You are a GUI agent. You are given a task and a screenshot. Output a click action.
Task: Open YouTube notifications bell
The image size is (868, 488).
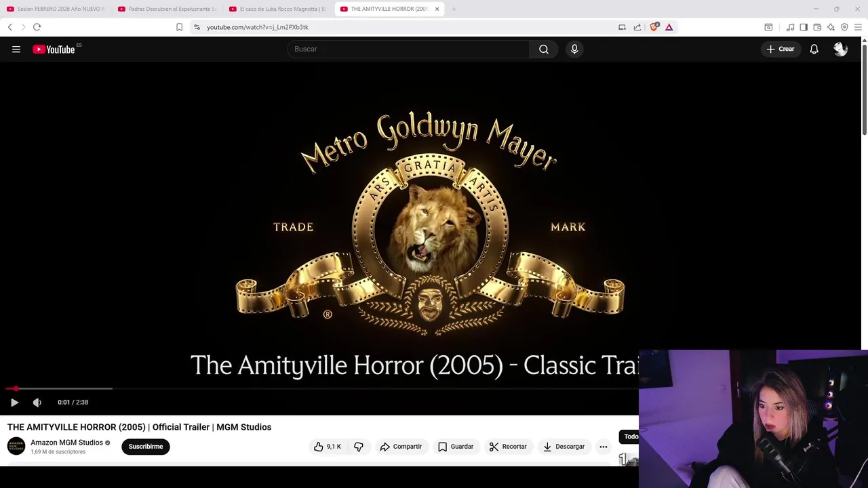click(814, 49)
